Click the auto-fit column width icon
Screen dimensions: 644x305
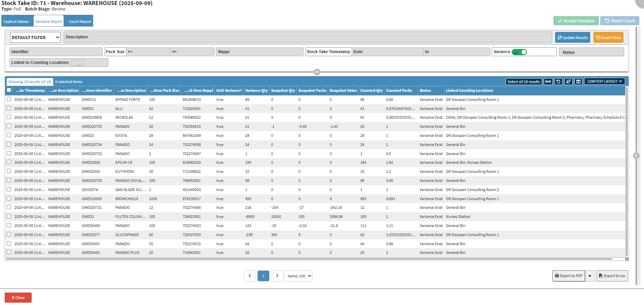548,81
